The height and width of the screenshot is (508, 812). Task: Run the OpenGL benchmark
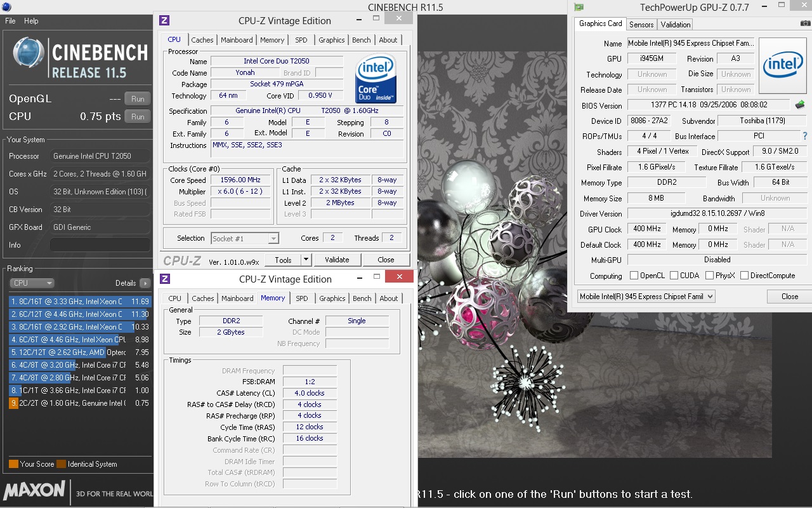click(138, 99)
